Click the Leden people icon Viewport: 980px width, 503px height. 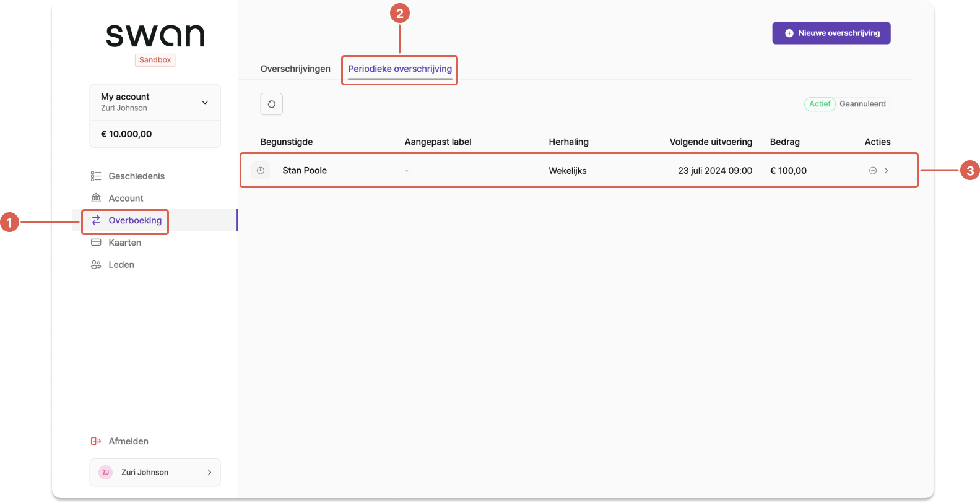(x=96, y=265)
